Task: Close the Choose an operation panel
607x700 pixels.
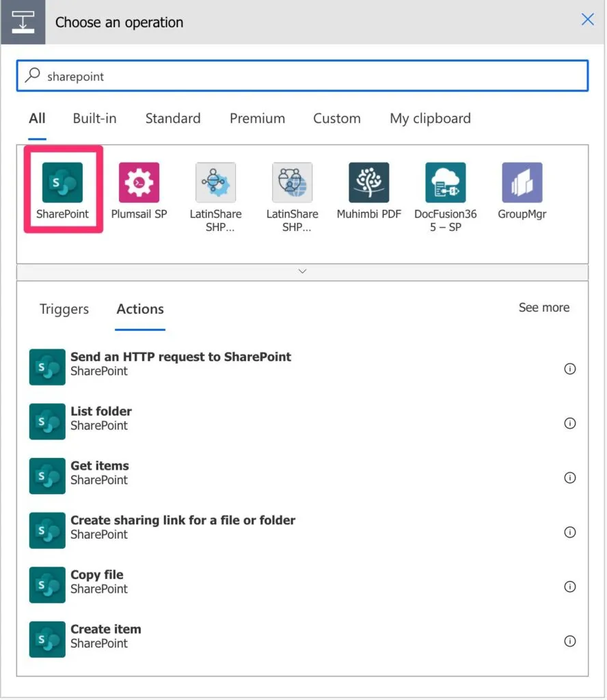Action: pyautogui.click(x=587, y=20)
